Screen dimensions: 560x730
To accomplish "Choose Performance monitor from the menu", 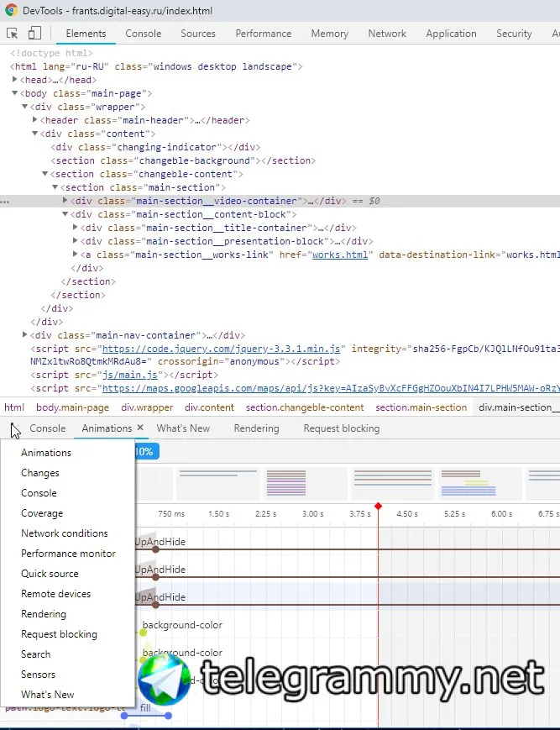I will pos(68,554).
